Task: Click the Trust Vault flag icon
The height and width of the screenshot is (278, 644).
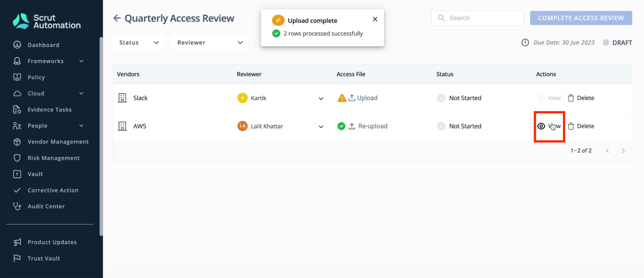Action: 17,258
